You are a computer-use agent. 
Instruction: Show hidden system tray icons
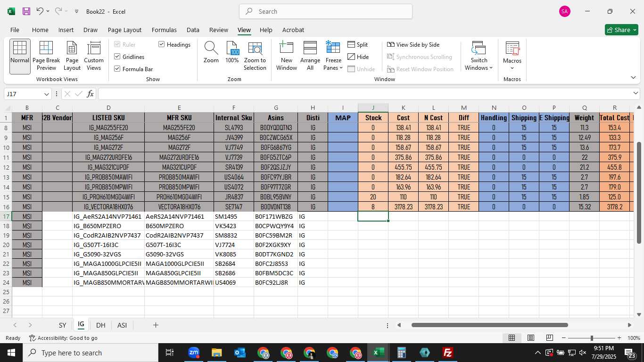[x=537, y=353]
